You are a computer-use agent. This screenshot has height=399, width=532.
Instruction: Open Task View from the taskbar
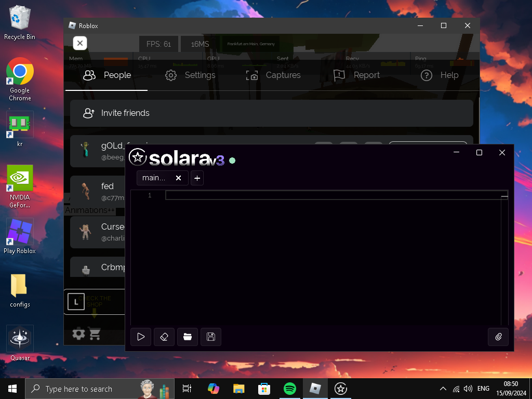[x=187, y=389]
